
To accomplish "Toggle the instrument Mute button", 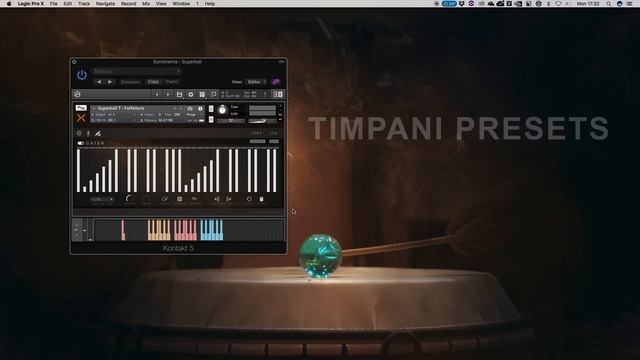I will pyautogui.click(x=211, y=119).
